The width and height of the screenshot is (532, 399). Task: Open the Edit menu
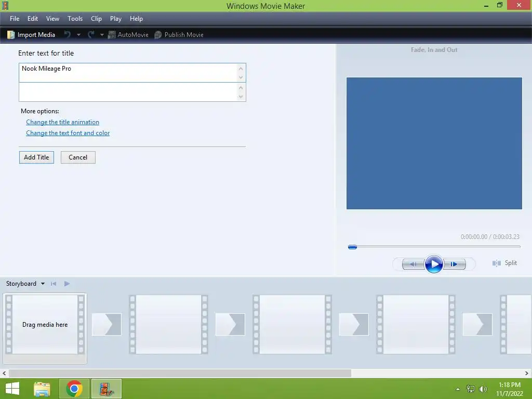pyautogui.click(x=33, y=19)
